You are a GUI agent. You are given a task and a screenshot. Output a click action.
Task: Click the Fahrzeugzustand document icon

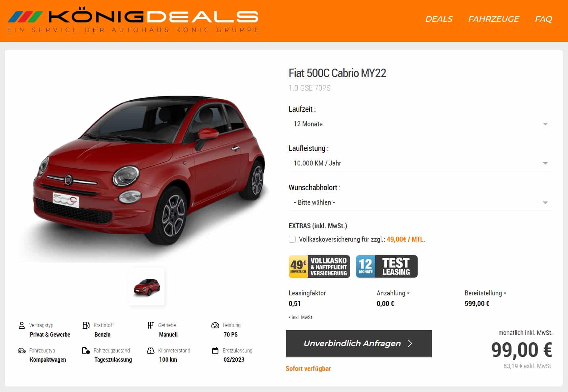tap(86, 350)
